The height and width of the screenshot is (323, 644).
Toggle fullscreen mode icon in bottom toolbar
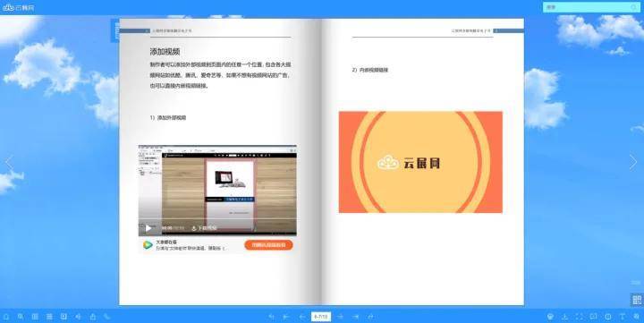point(579,317)
